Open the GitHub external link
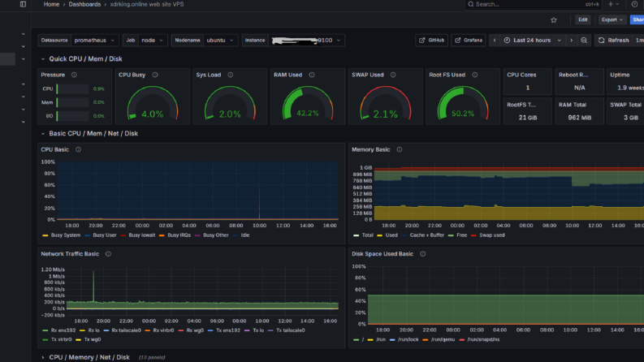This screenshot has width=644, height=362. [431, 41]
